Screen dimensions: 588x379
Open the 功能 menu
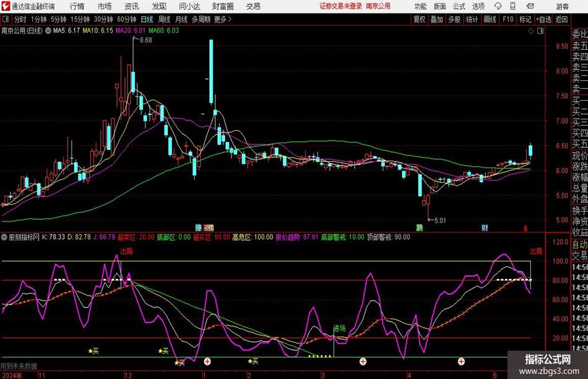coord(421,6)
